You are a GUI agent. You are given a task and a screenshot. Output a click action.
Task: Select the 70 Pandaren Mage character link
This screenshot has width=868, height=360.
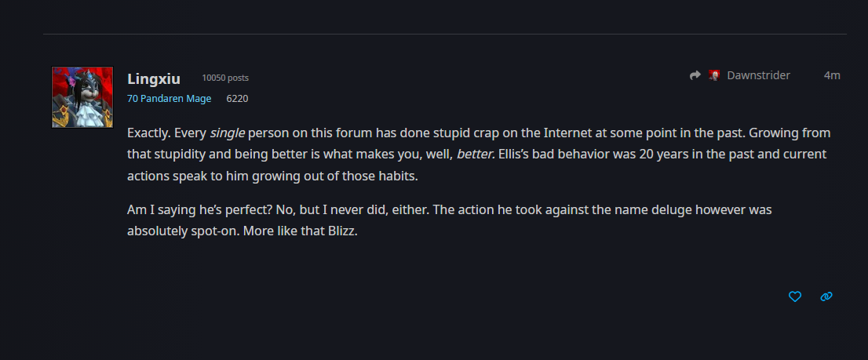(x=170, y=99)
